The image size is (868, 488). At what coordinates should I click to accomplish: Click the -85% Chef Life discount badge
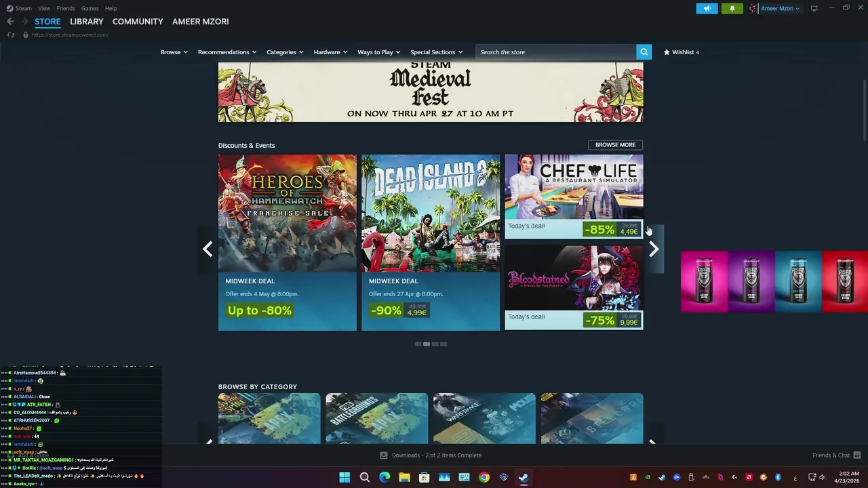pyautogui.click(x=599, y=230)
